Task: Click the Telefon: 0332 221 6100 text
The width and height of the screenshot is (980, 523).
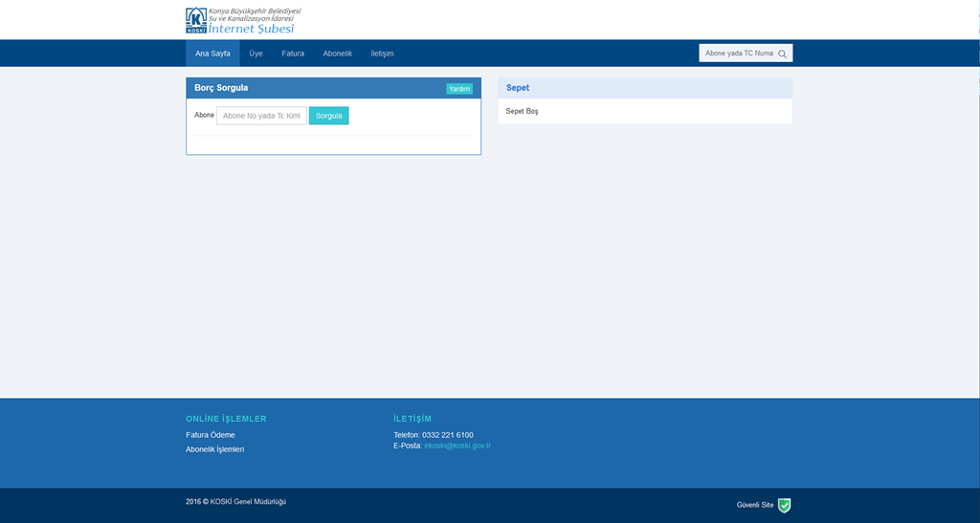Action: pyautogui.click(x=434, y=435)
